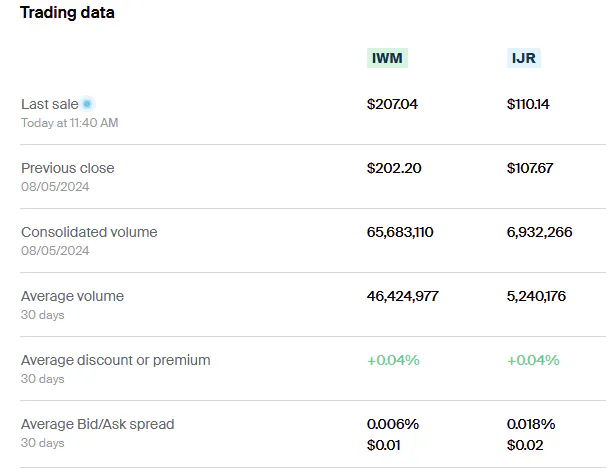
Task: Click IWM last sale value $207.04
Action: click(x=392, y=104)
